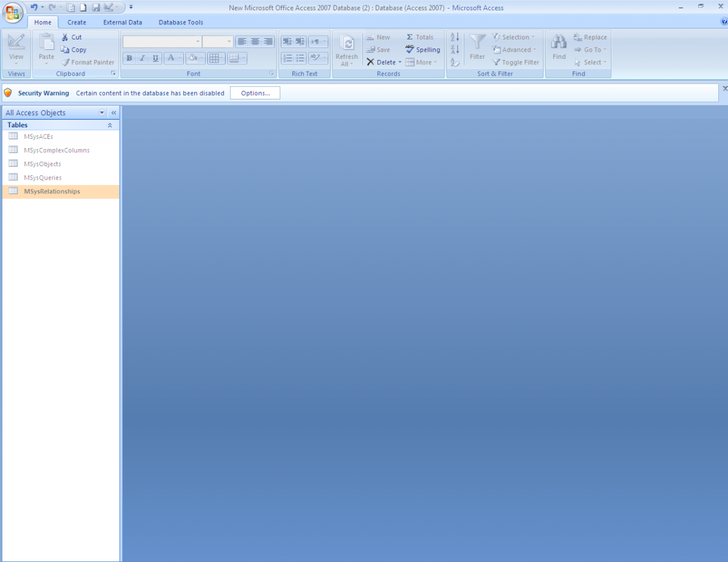Click Toggle Filter
The width and height of the screenshot is (728, 562).
(x=516, y=62)
